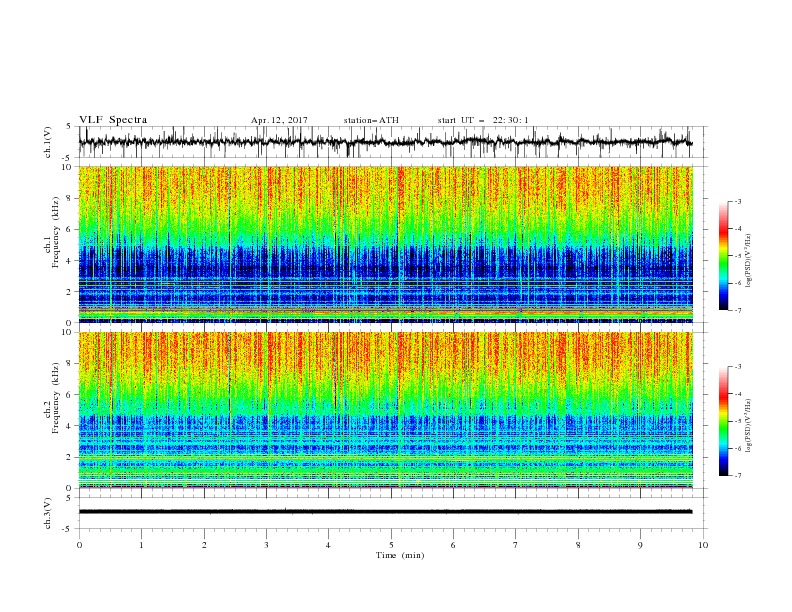Click the "5" tick on the time axis
This screenshot has width=792, height=612.
391,545
